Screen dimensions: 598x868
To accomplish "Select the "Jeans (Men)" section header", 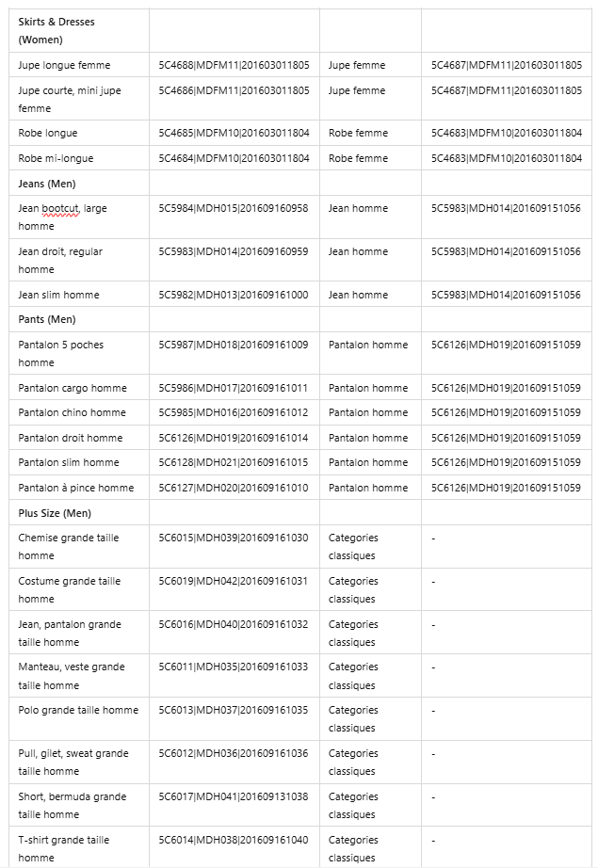I will (47, 183).
